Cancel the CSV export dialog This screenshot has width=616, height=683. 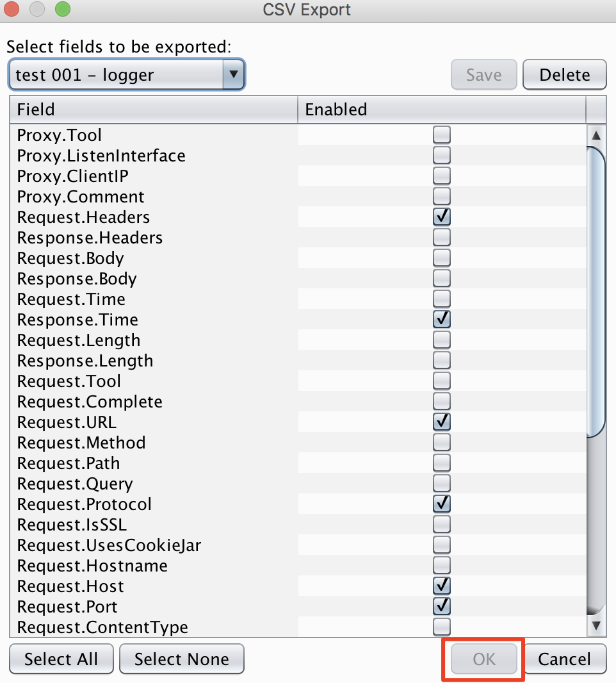[565, 659]
